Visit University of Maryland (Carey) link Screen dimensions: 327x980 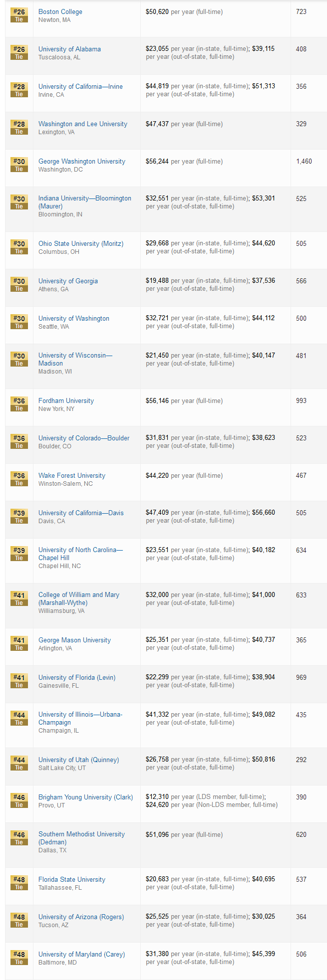click(81, 954)
